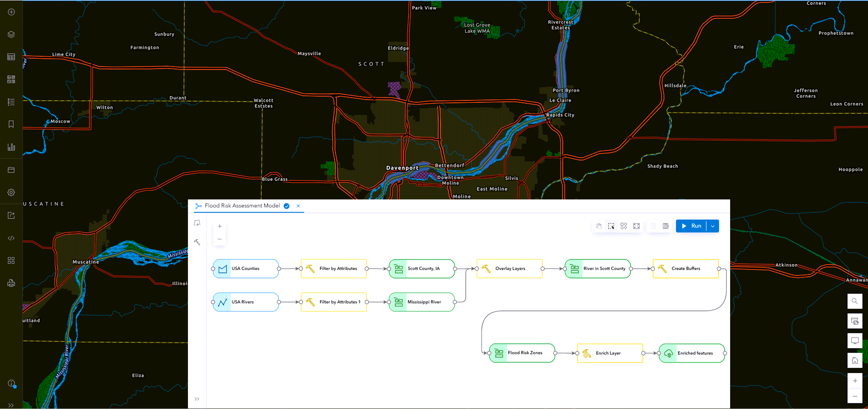Screen dimensions: 868x409
Task: Click the Auto layout shapes icon
Action: 624,226
